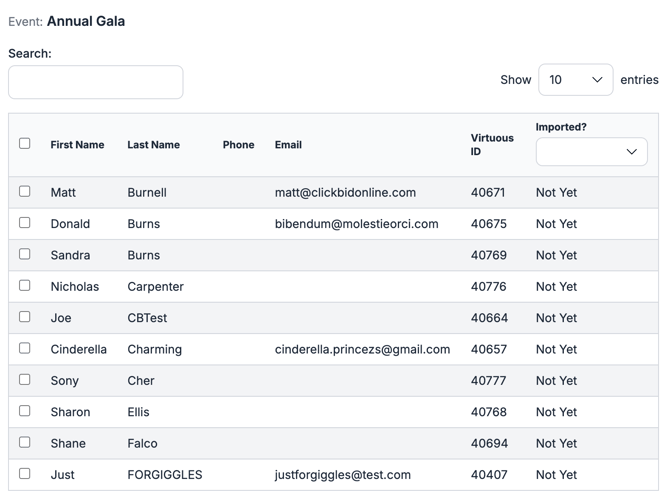Screen dimensions: 670x501
Task: Toggle checkbox next to Joe CBTest
Action: point(25,317)
